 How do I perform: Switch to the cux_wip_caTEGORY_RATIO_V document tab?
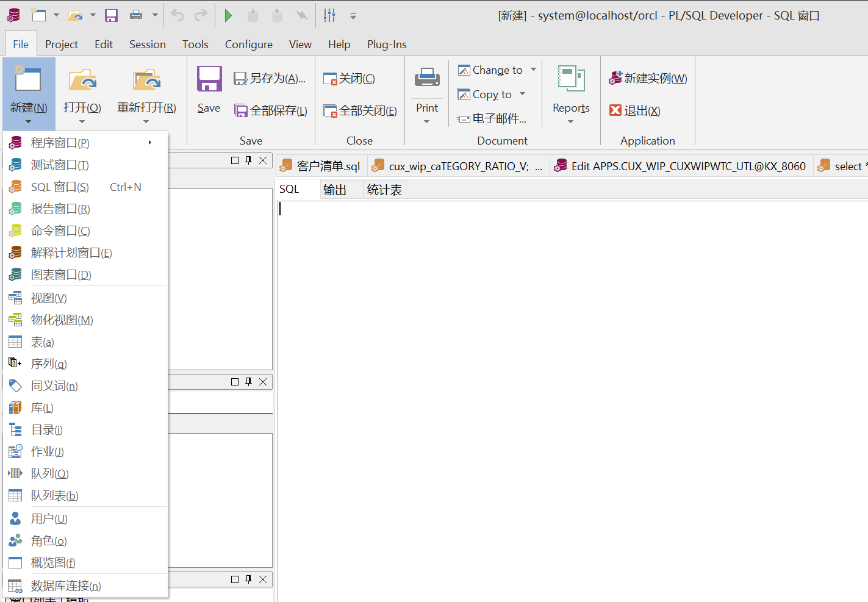459,166
